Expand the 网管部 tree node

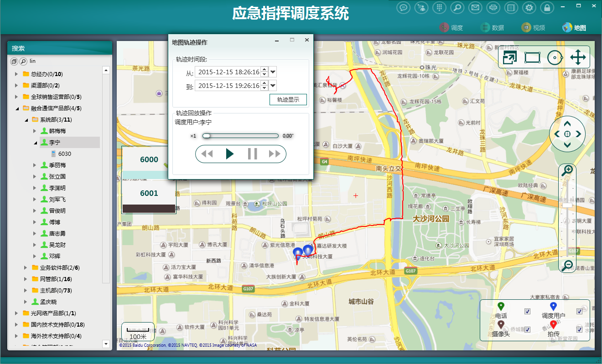coord(26,279)
